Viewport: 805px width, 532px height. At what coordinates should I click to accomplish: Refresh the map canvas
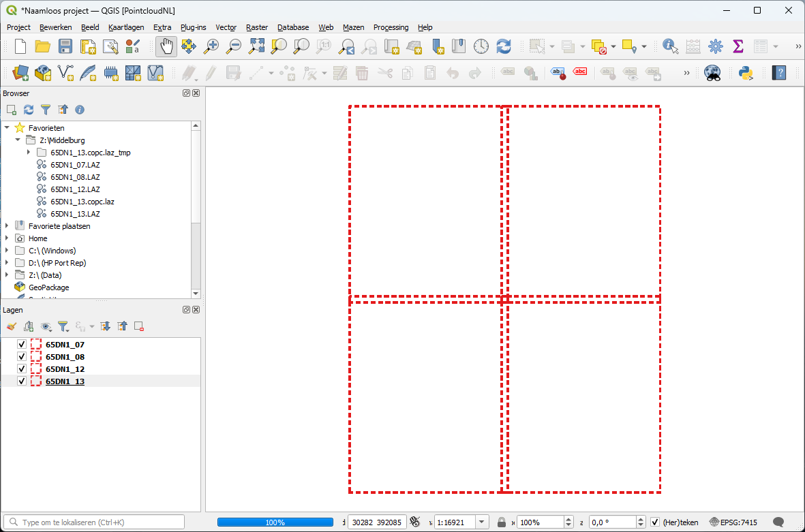(x=503, y=46)
